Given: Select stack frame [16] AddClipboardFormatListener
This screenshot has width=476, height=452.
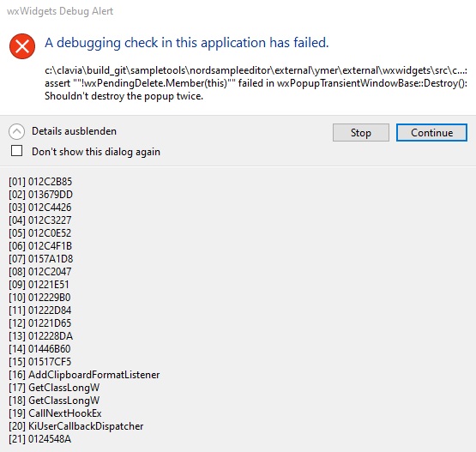Looking at the screenshot, I should point(84,375).
